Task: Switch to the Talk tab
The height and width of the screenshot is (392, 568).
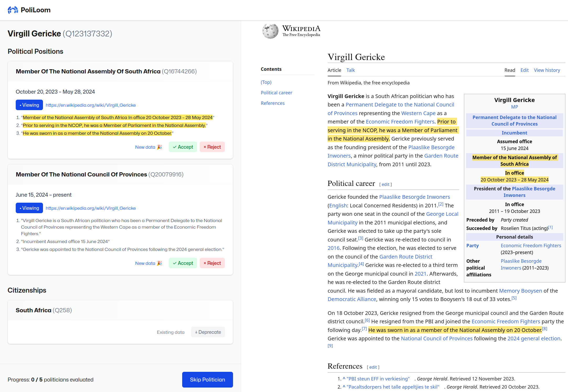Action: (350, 70)
